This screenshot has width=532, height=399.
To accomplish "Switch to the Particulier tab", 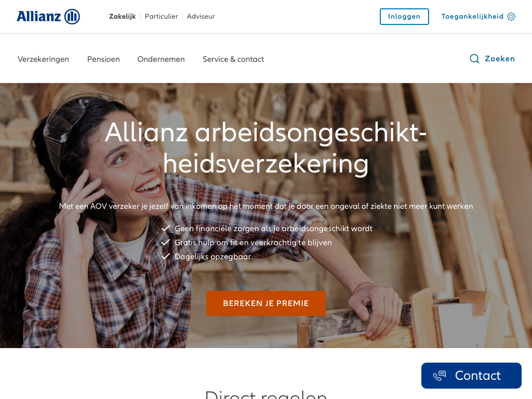I will click(161, 16).
